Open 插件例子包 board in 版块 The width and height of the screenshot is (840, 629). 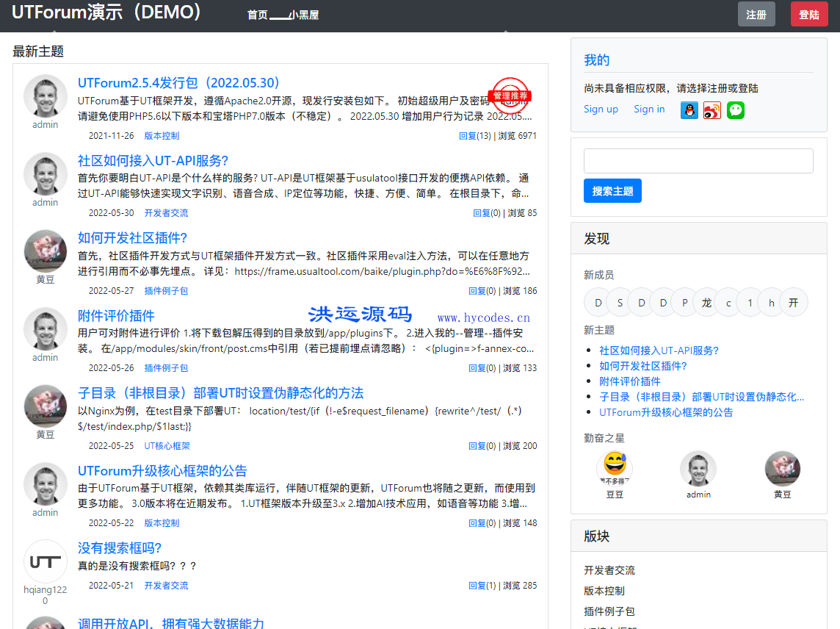[609, 611]
